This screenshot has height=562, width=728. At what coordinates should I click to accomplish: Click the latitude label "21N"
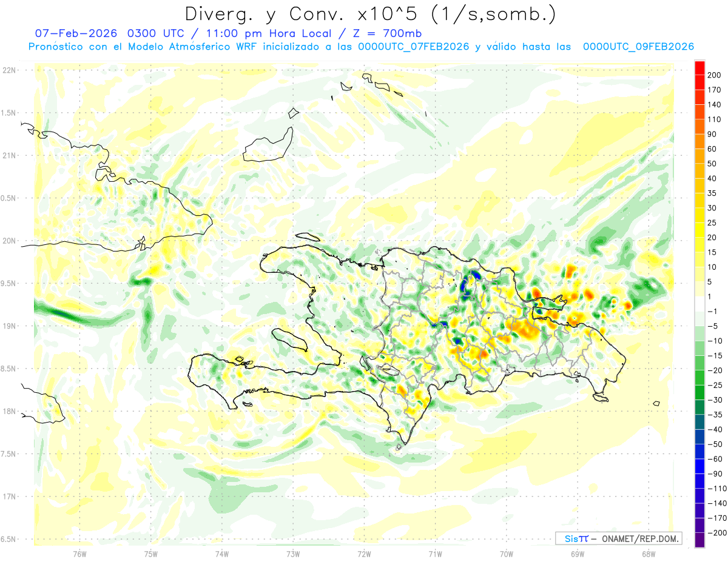[9, 156]
